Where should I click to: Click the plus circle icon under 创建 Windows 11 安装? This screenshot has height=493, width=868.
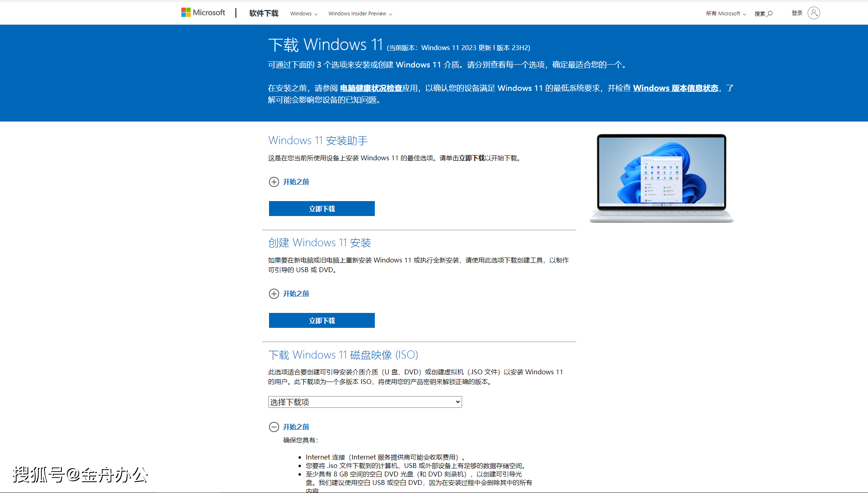tap(274, 294)
